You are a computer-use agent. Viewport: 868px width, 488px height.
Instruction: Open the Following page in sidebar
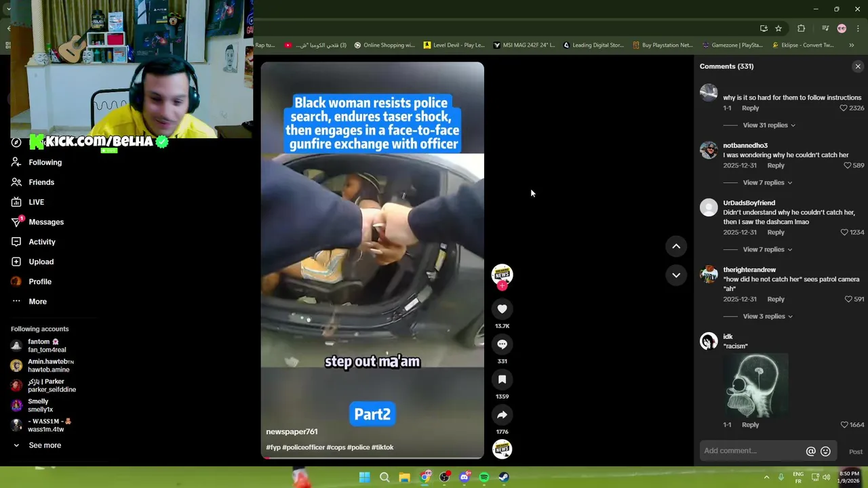(x=45, y=163)
